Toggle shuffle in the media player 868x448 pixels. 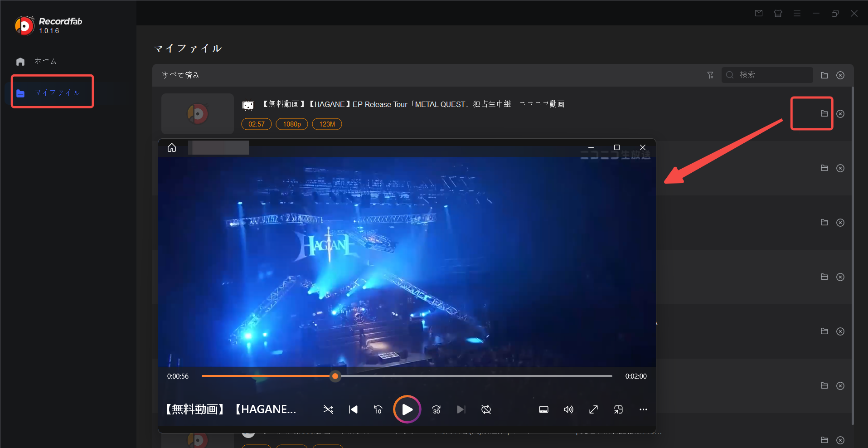[x=328, y=410]
